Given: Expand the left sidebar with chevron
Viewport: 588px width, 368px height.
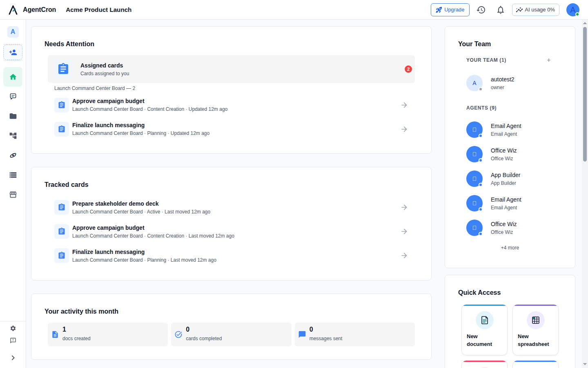Looking at the screenshot, I should coord(13,358).
